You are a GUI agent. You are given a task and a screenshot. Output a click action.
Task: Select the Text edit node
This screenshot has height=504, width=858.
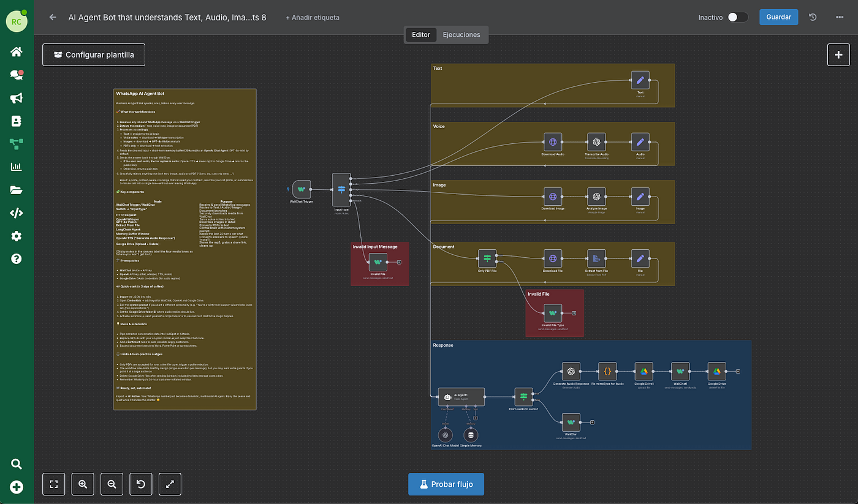[x=640, y=80]
